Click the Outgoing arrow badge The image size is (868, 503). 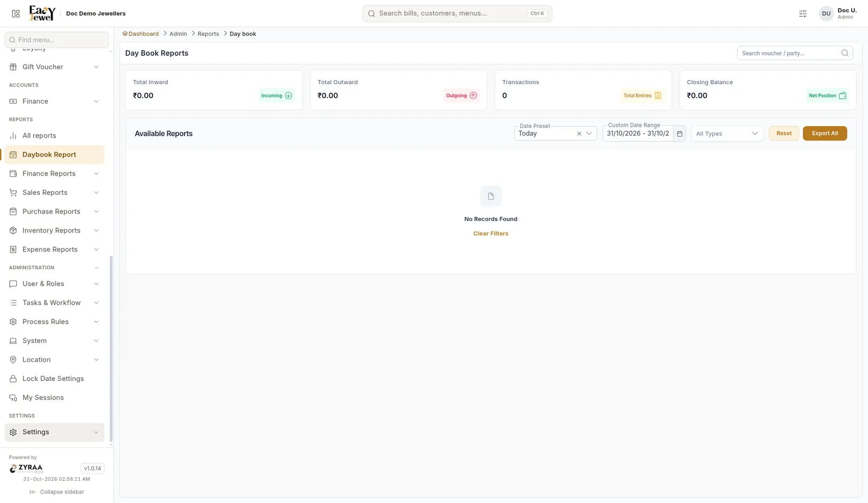461,95
